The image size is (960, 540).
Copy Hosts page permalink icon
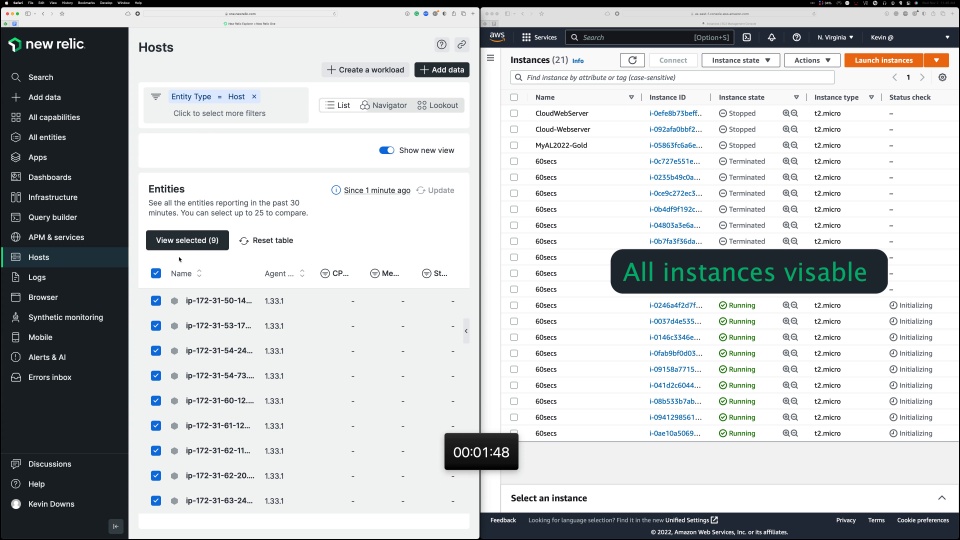461,45
